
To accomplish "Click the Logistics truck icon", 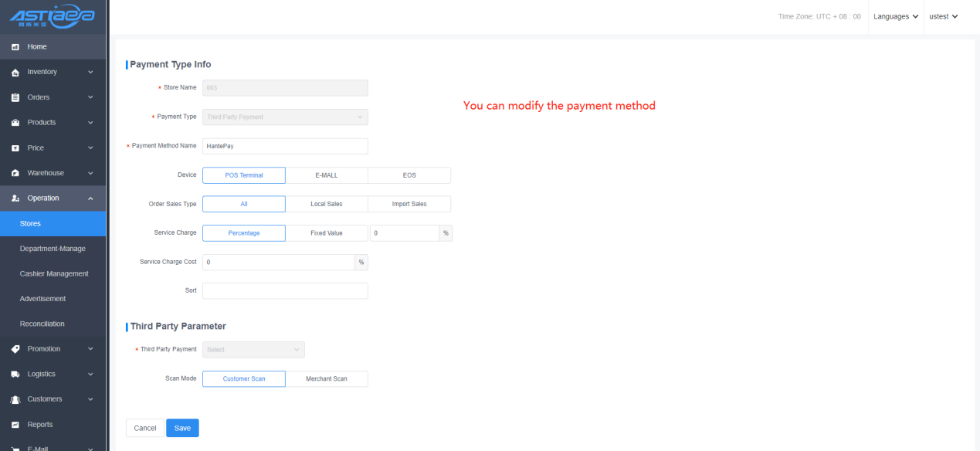I will 15,375.
